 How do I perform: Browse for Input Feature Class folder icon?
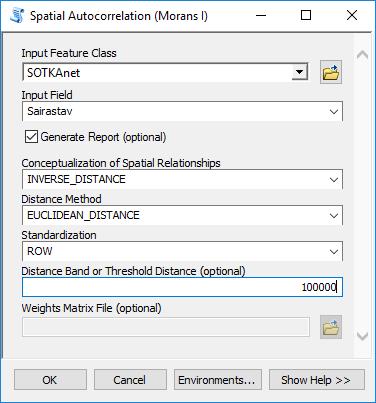[x=331, y=72]
